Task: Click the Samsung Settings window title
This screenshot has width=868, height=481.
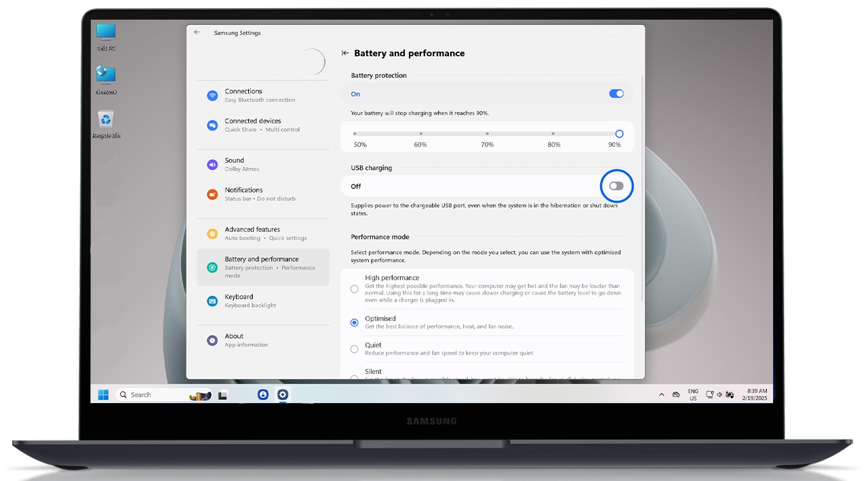Action: click(237, 33)
